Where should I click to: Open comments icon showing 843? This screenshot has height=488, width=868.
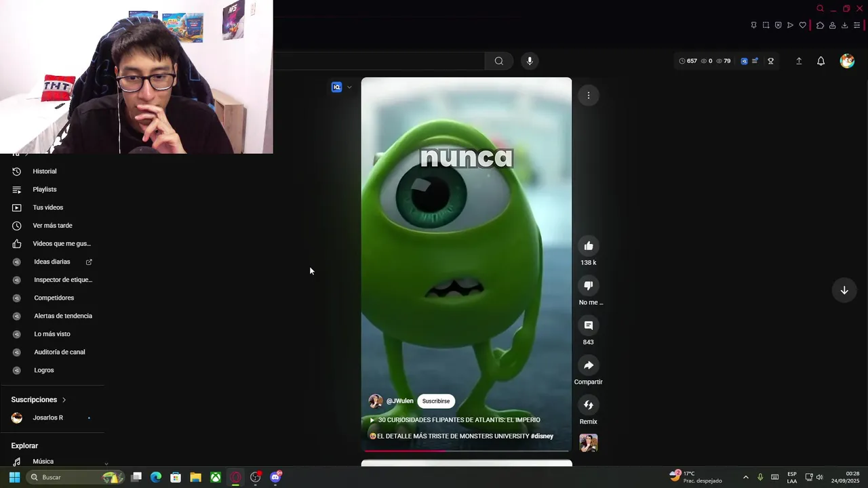[589, 325]
